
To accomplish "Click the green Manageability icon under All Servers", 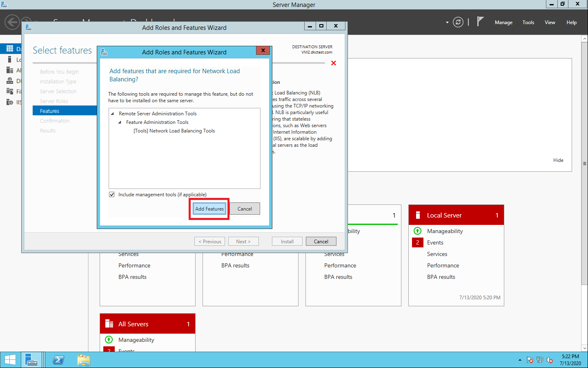I will point(109,340).
